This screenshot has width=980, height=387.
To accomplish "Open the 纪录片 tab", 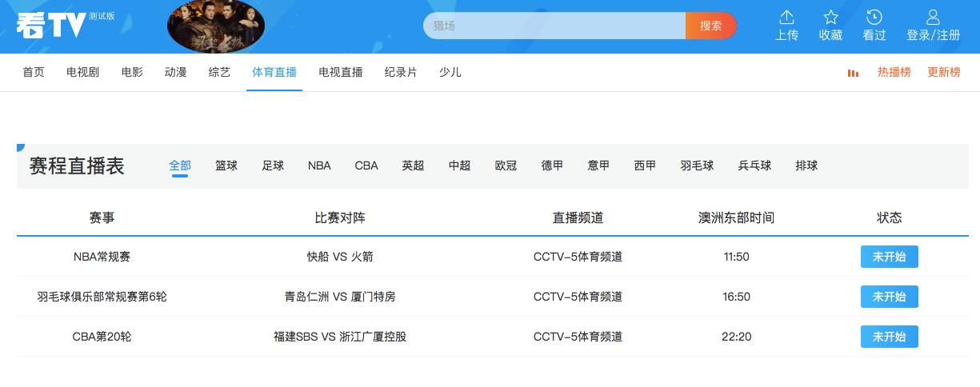I will (x=401, y=72).
